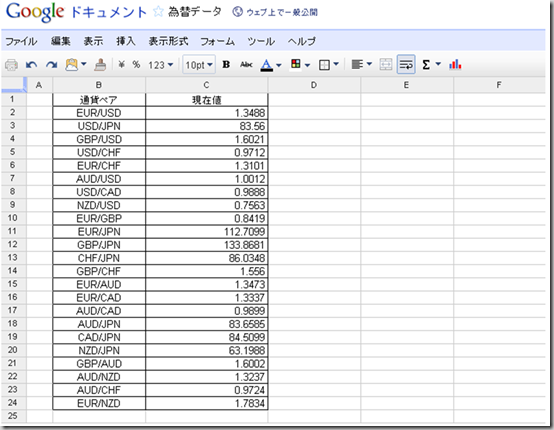
Task: Select the cell with value 1.7834
Action: coord(207,404)
